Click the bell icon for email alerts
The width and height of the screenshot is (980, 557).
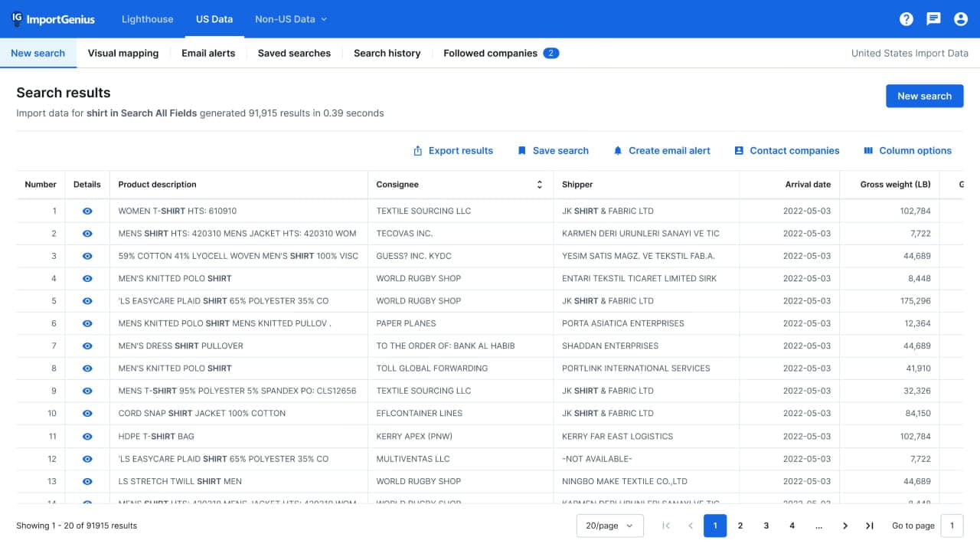[618, 150]
